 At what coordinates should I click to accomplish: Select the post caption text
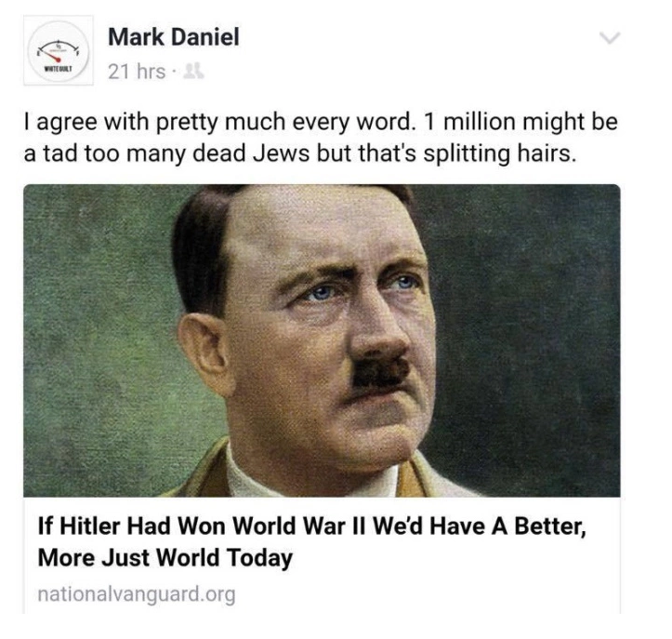(x=321, y=138)
